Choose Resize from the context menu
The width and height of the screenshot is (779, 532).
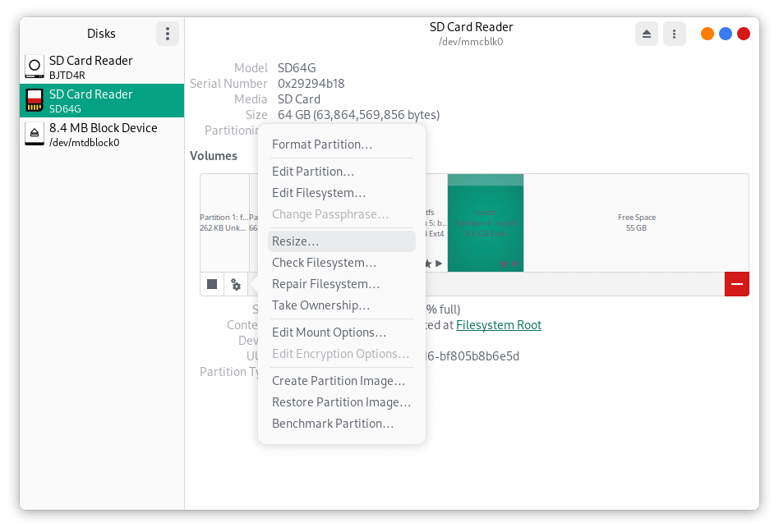(296, 241)
